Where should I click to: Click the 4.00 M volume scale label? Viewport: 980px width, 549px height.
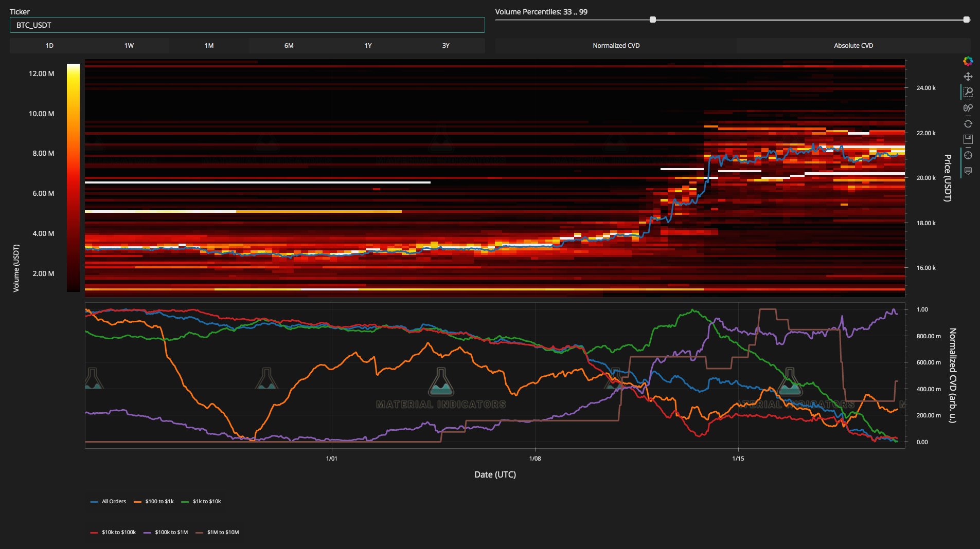point(43,233)
